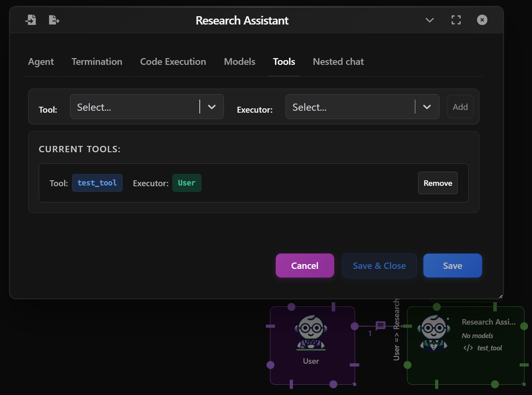Collapse the modal using the chevron

tap(430, 20)
